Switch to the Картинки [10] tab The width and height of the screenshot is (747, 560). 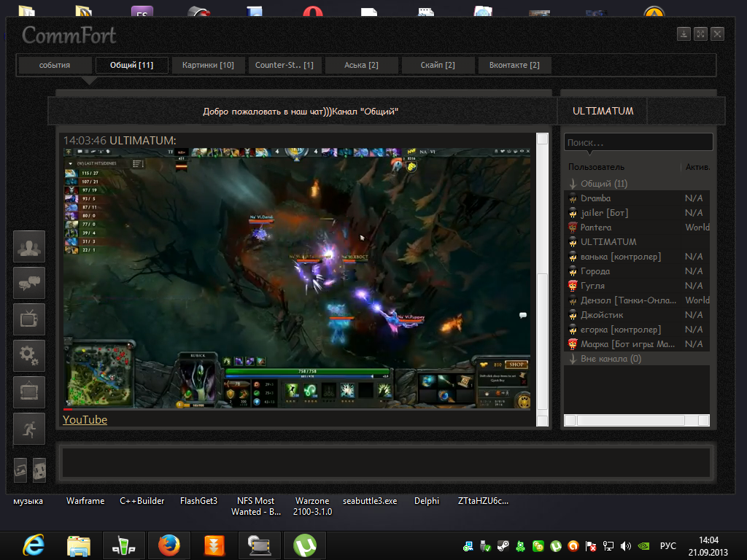[208, 65]
